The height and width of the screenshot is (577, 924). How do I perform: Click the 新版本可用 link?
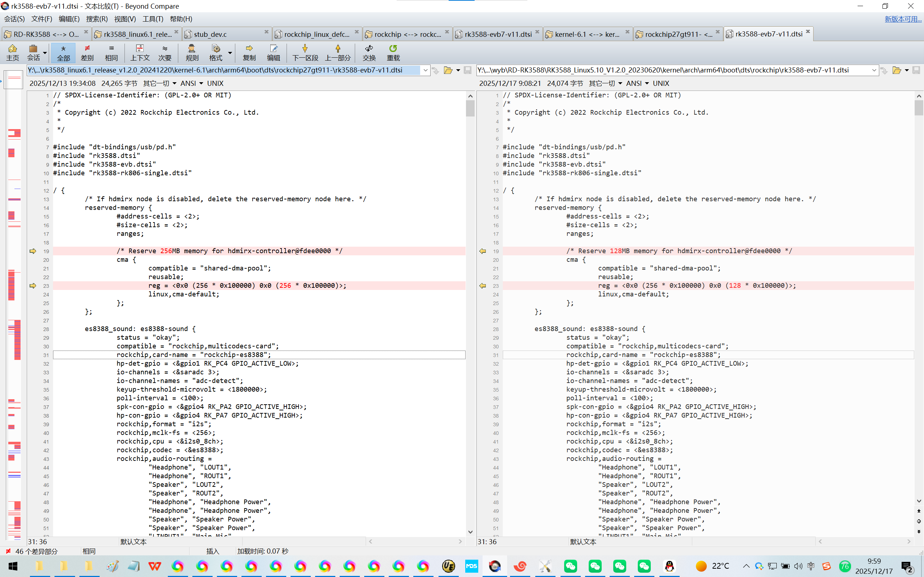903,19
